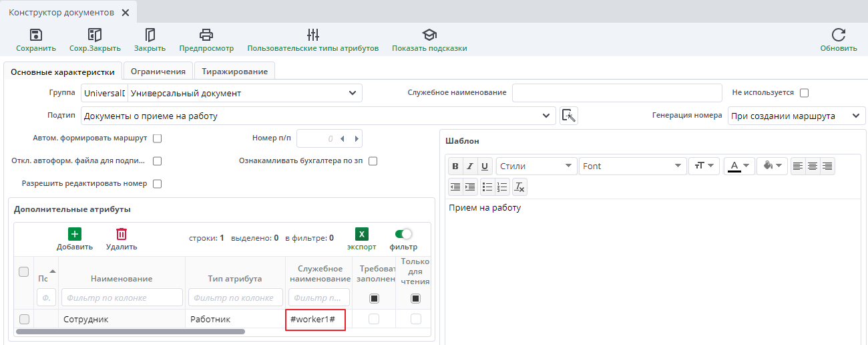
Task: Open the 'Генерация номера' dropdown
Action: click(x=797, y=116)
